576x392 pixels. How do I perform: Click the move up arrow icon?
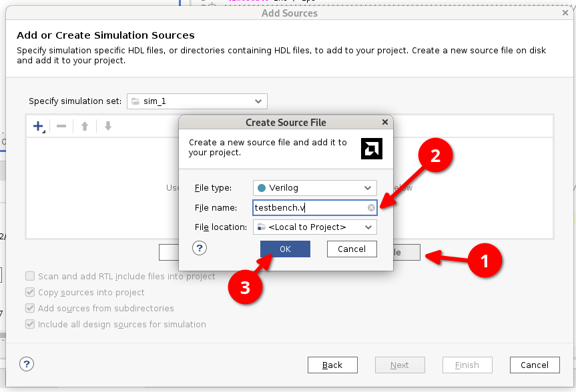pyautogui.click(x=85, y=126)
